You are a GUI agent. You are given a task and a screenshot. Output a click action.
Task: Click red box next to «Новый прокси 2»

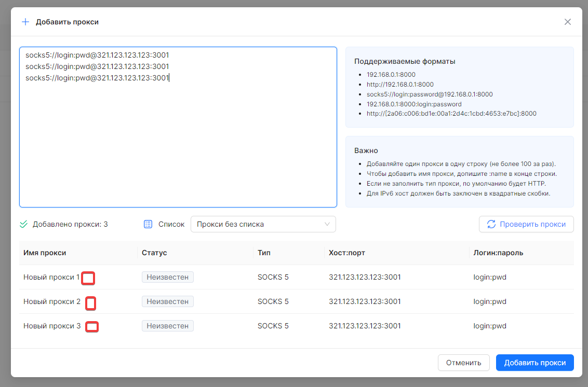90,303
